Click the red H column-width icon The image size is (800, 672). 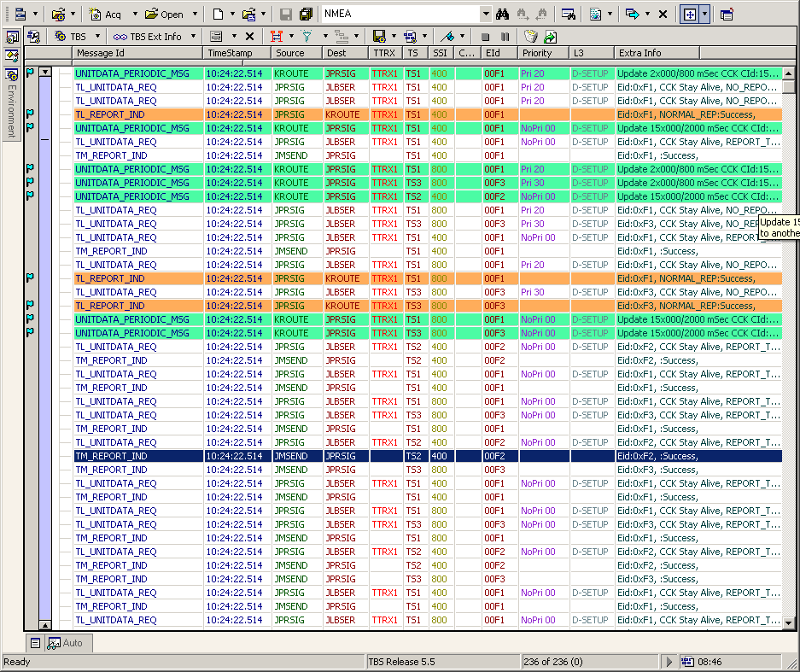pyautogui.click(x=276, y=37)
